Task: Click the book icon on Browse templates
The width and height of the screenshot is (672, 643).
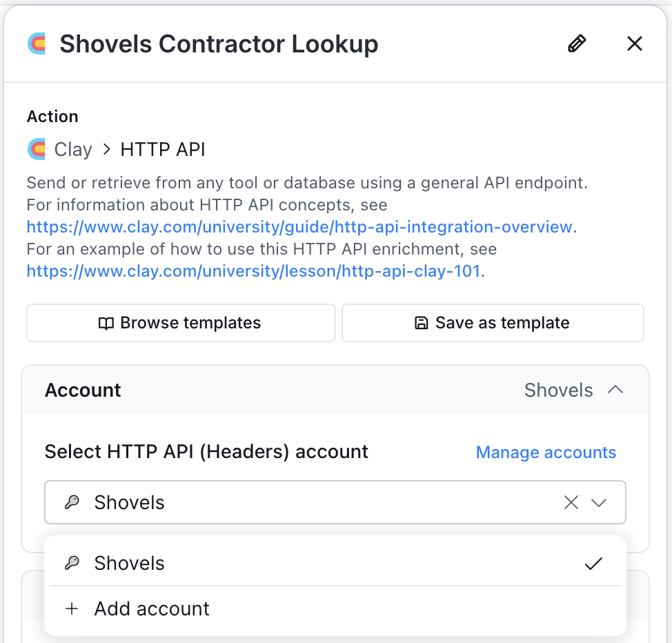Action: click(x=106, y=323)
